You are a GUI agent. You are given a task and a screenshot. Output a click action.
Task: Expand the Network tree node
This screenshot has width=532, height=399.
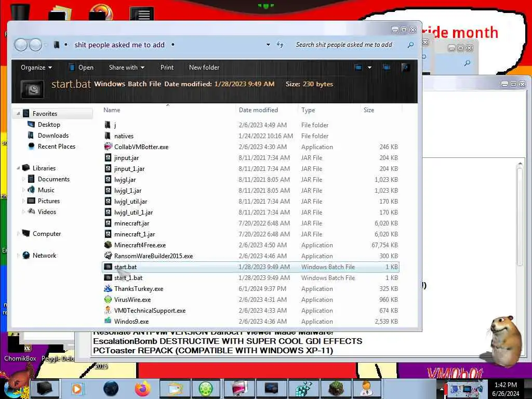pyautogui.click(x=18, y=255)
